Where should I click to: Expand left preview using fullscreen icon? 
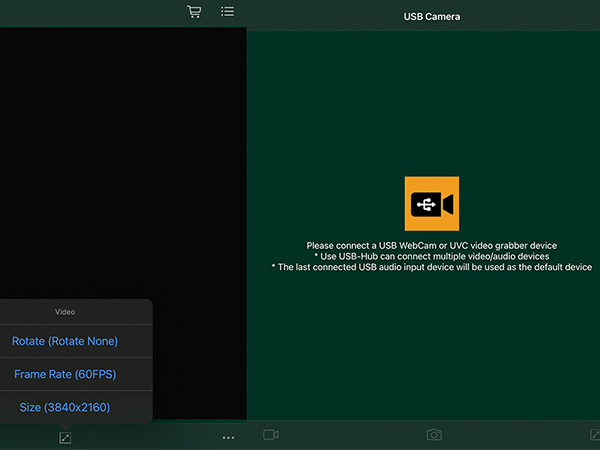pyautogui.click(x=65, y=438)
